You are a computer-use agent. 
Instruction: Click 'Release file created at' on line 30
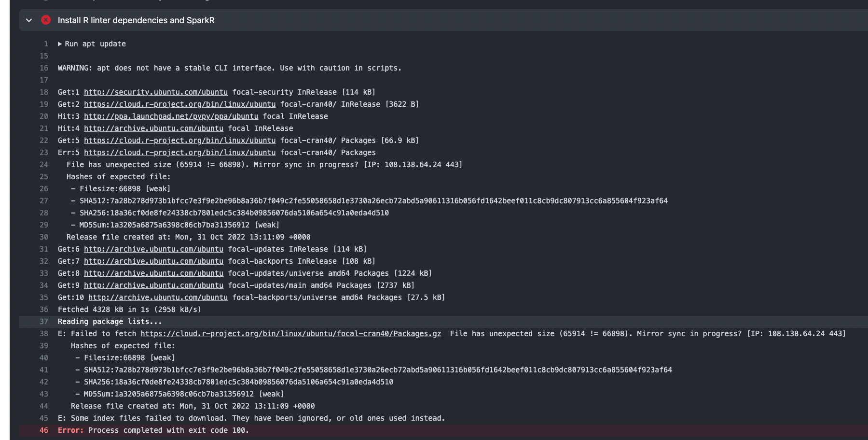pos(189,237)
